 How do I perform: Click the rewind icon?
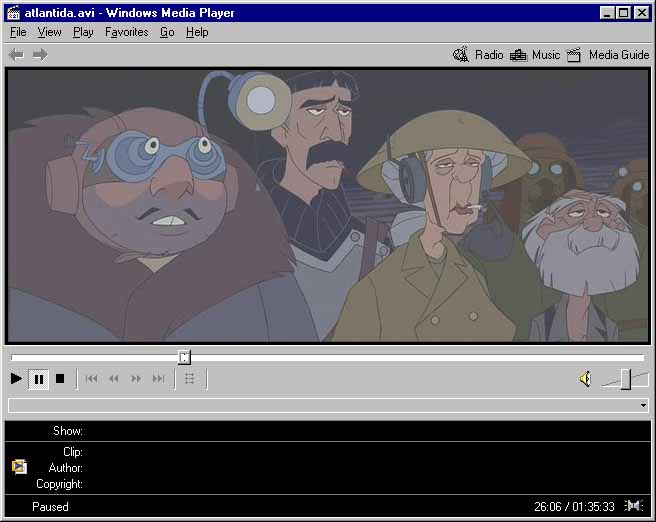click(x=113, y=379)
